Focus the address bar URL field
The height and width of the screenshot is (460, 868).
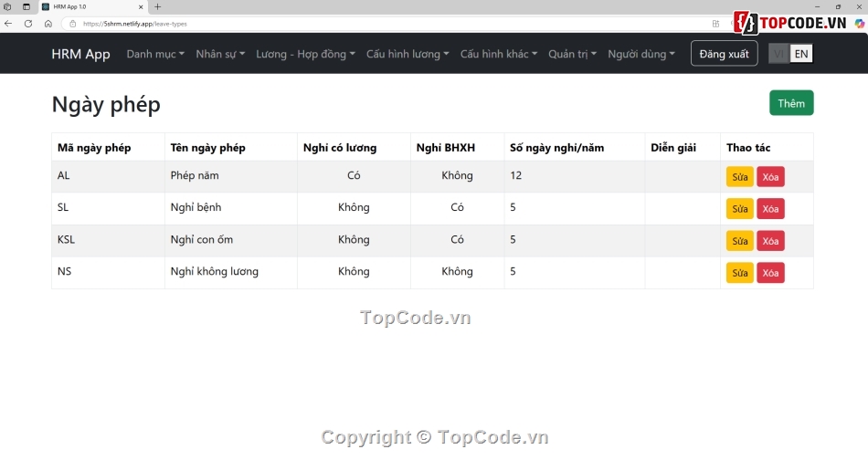387,24
